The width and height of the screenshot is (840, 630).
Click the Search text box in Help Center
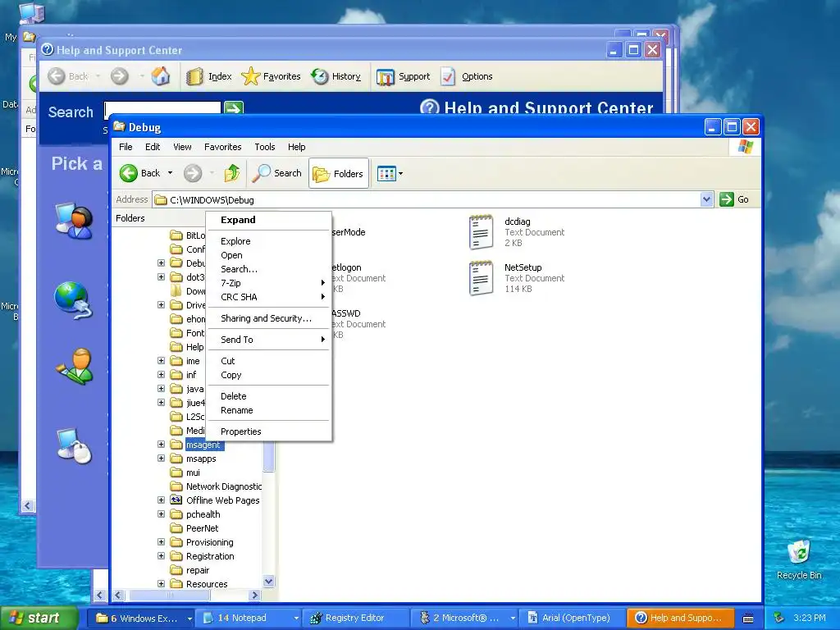point(162,107)
